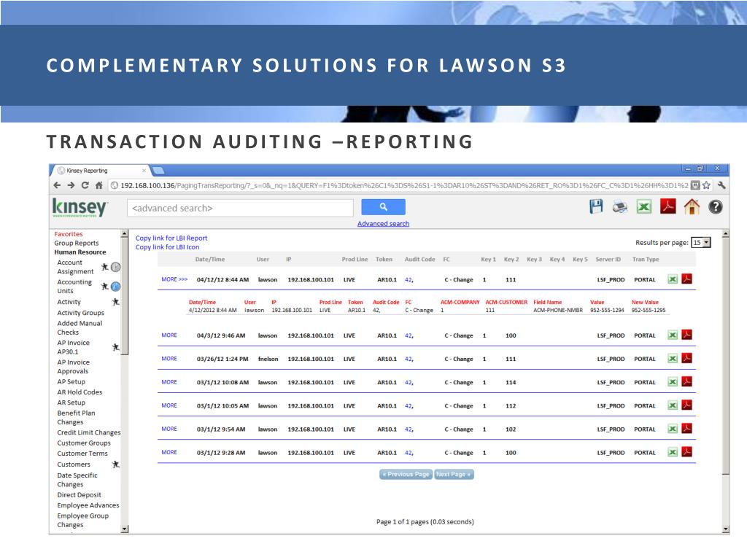Viewport: 747px width, 560px height.
Task: Go to Previous Page of results
Action: tap(406, 474)
